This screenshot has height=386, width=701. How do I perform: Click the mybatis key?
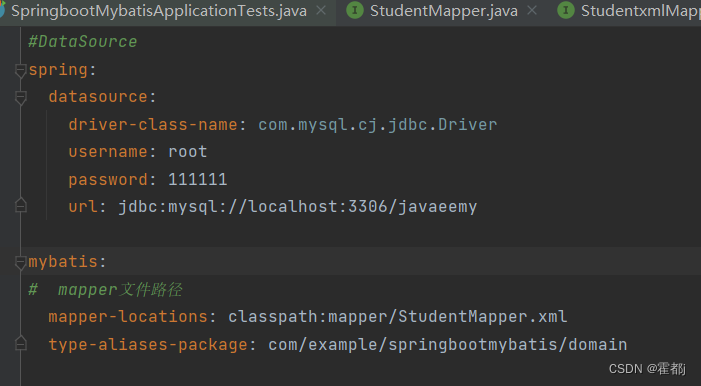click(63, 262)
